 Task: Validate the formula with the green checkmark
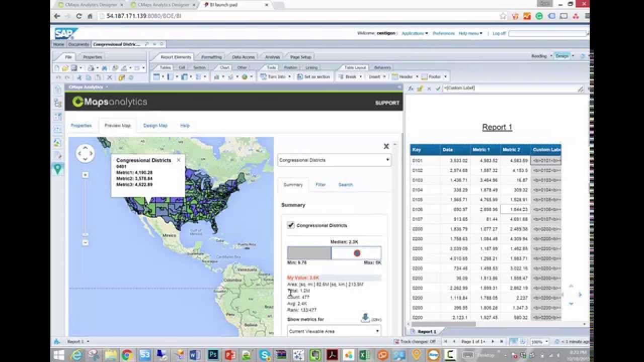click(x=438, y=88)
